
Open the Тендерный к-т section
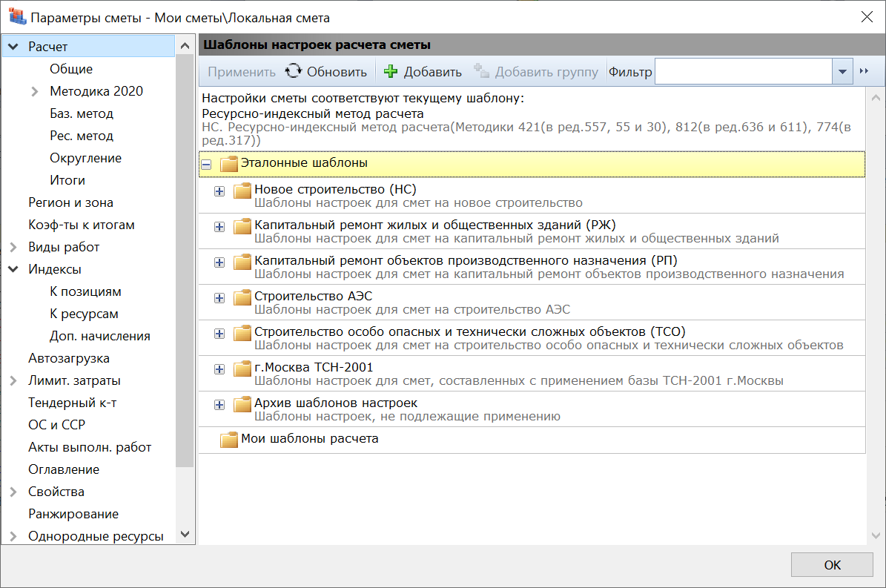(73, 403)
